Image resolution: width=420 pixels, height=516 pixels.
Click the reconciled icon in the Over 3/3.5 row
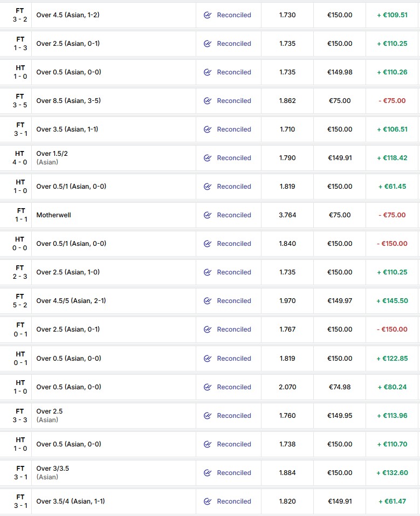tap(208, 473)
